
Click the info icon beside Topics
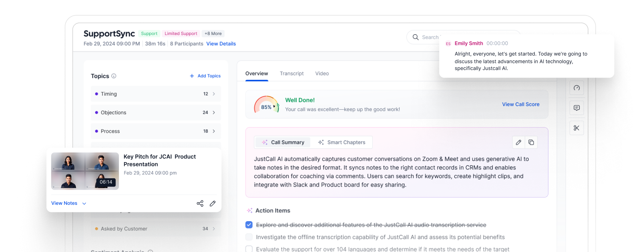coord(114,76)
